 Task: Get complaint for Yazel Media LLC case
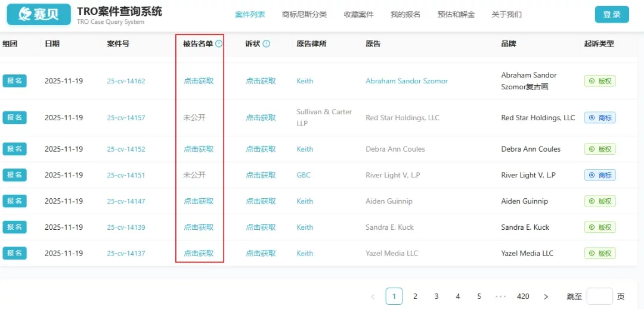[x=261, y=254]
